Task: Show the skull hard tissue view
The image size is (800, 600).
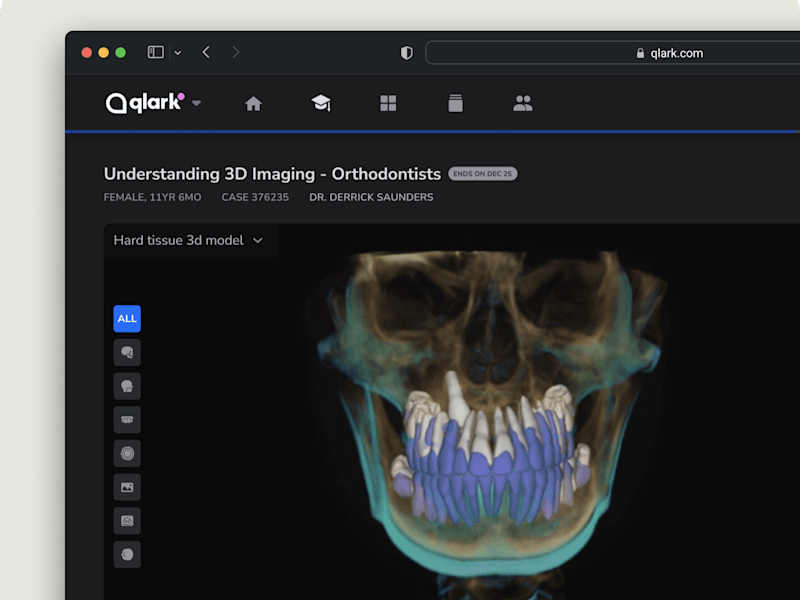Action: tap(127, 353)
